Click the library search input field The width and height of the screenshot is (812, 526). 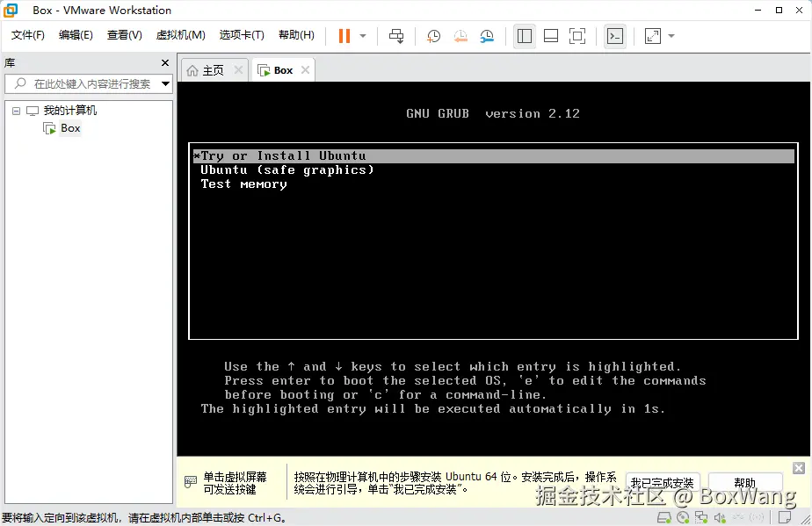tap(88, 83)
